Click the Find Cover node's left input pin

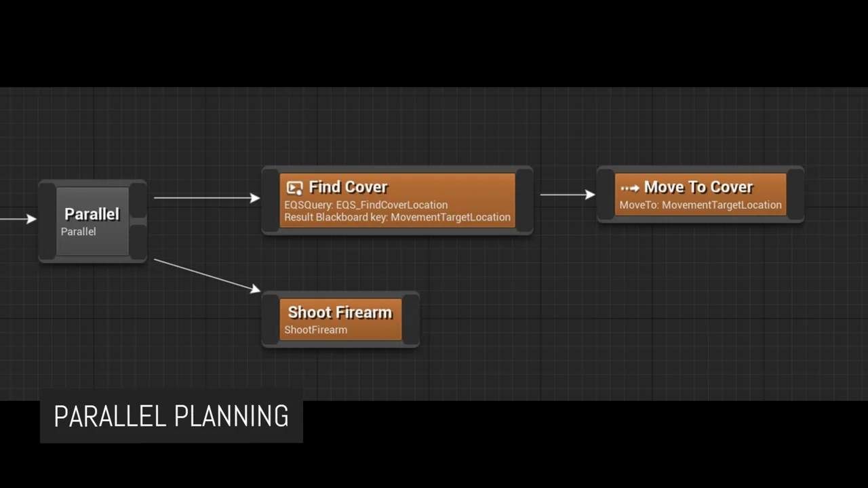271,200
